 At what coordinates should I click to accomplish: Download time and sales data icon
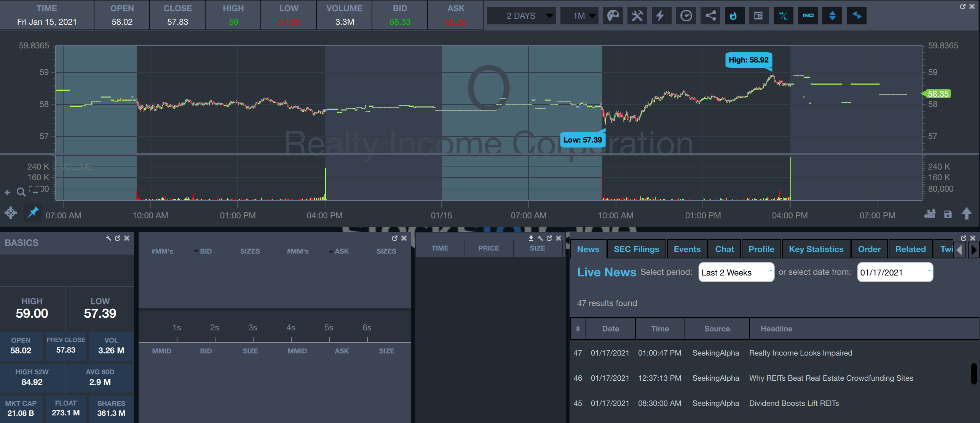pos(531,238)
